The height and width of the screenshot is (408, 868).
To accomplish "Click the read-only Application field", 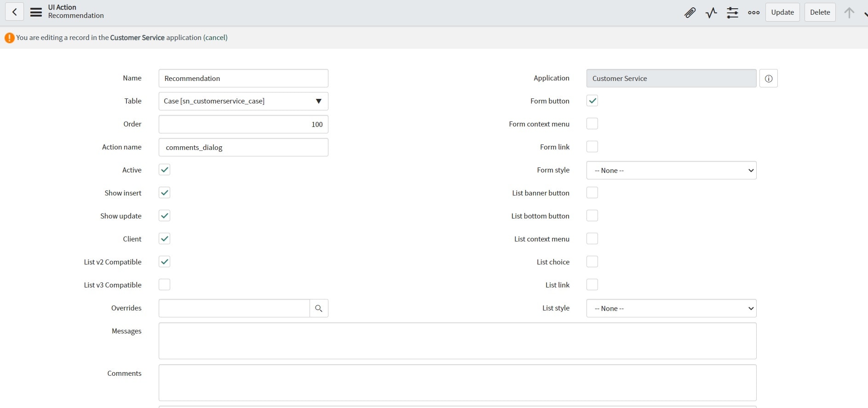I will [x=671, y=78].
